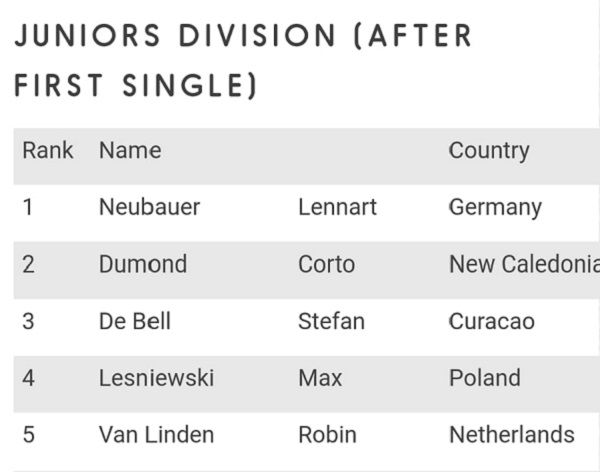Click the Country column header
Viewport: 600px width, 472px height.
coord(489,151)
